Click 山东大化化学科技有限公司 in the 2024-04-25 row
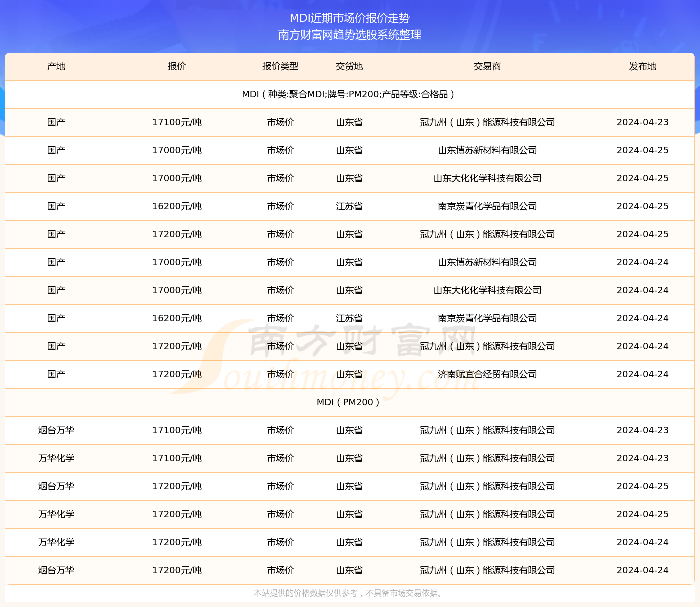Viewport: 700px width, 607px height. (x=487, y=178)
